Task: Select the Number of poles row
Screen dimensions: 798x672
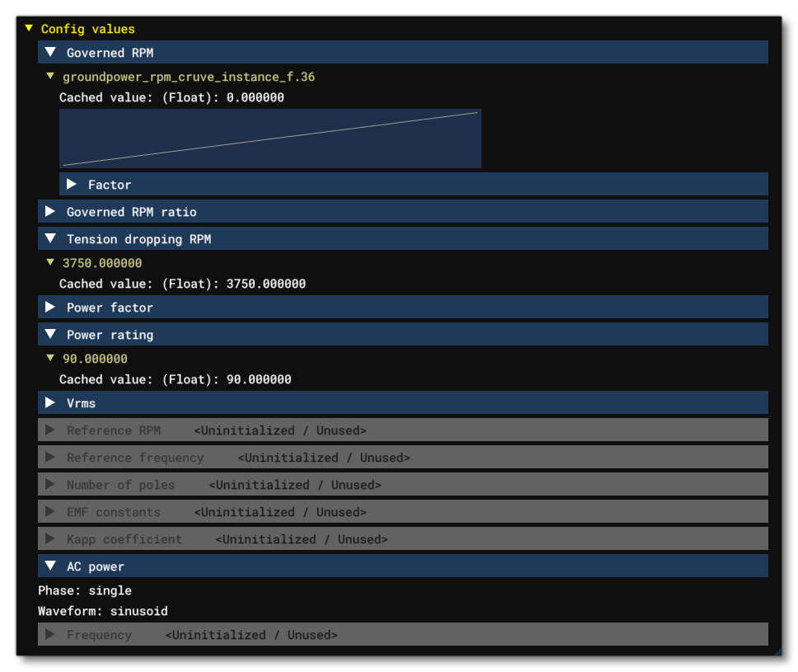Action: click(x=402, y=485)
